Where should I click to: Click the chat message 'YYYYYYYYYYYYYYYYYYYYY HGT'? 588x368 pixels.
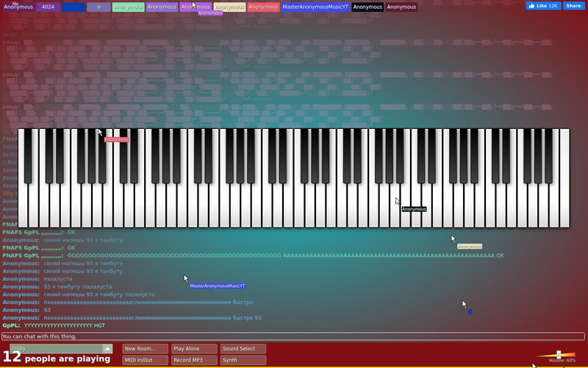(x=65, y=325)
